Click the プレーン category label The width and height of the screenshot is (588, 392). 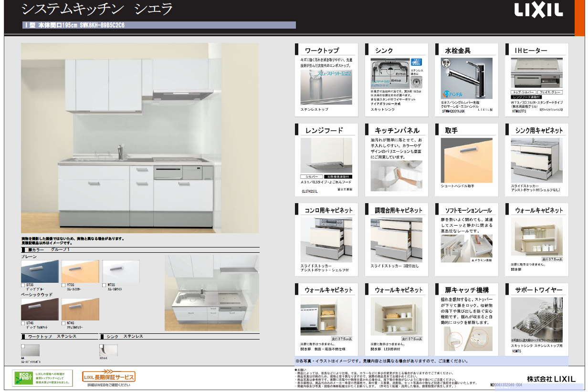[29, 257]
